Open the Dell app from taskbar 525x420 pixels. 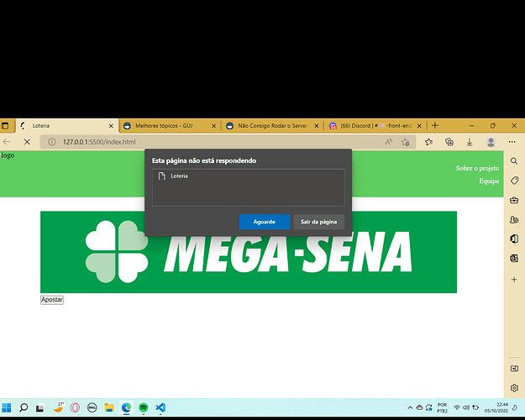click(x=92, y=407)
